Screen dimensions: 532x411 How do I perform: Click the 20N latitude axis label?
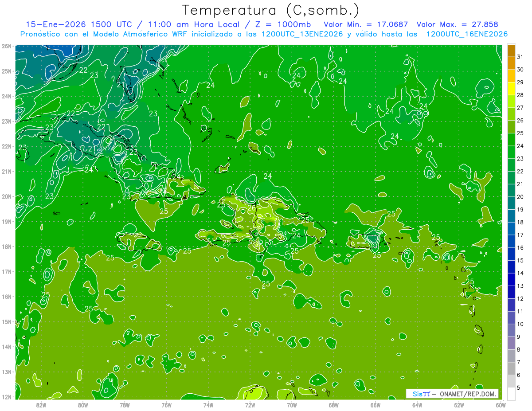coord(7,196)
